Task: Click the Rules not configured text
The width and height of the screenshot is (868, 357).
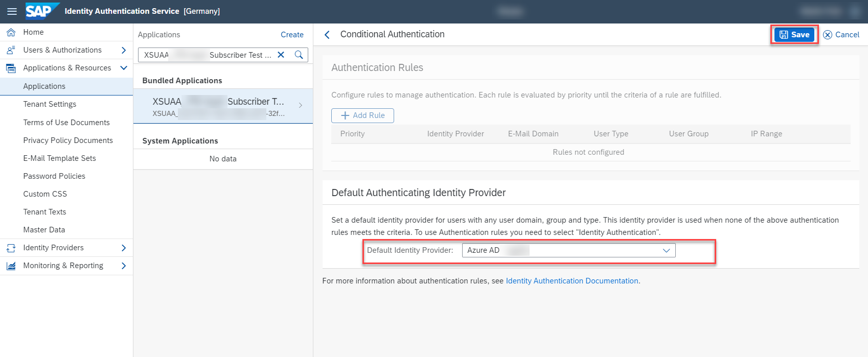Action: (588, 152)
